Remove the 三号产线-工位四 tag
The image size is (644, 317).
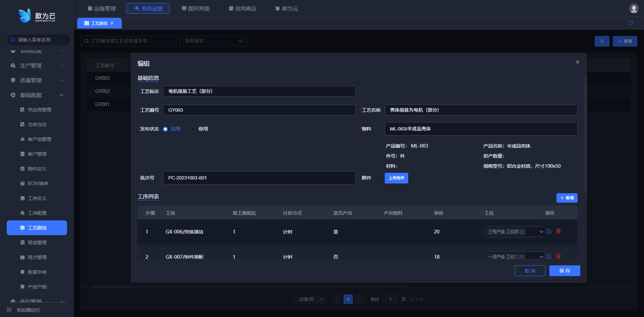pos(522,232)
